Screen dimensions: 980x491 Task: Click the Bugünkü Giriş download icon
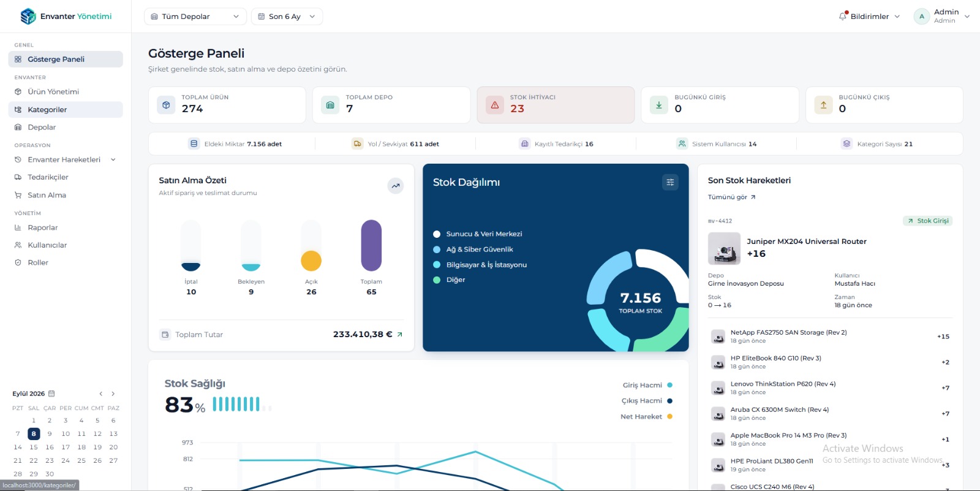[x=659, y=105]
